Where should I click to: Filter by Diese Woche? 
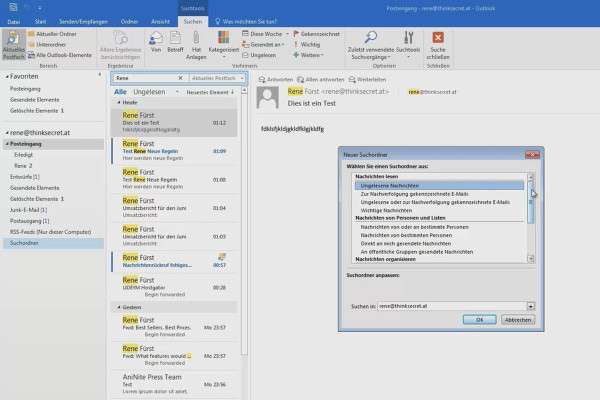pos(265,34)
